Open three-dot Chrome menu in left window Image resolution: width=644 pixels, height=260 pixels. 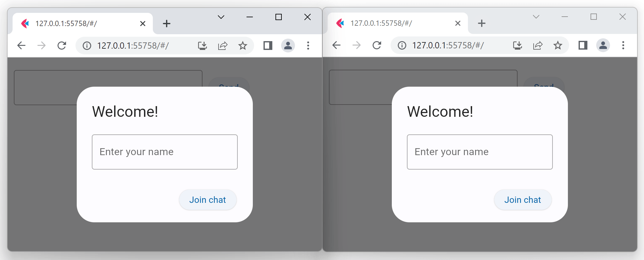[308, 46]
